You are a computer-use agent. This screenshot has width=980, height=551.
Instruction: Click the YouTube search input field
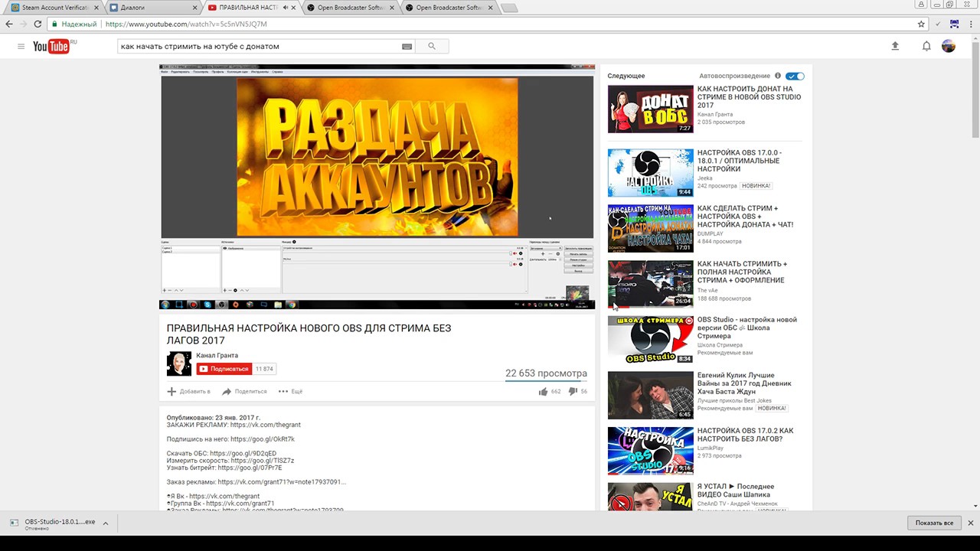[260, 47]
